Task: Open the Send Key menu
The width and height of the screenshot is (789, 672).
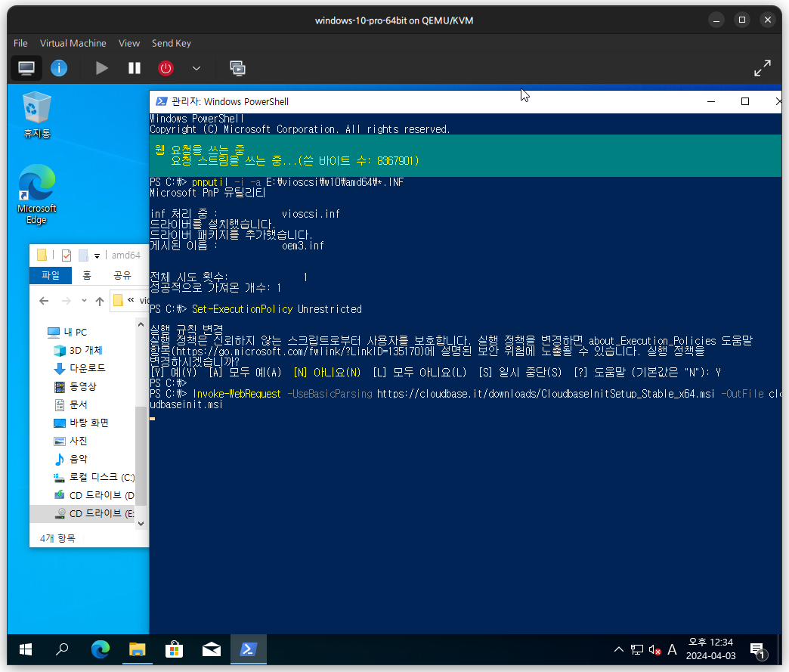Action: tap(172, 43)
